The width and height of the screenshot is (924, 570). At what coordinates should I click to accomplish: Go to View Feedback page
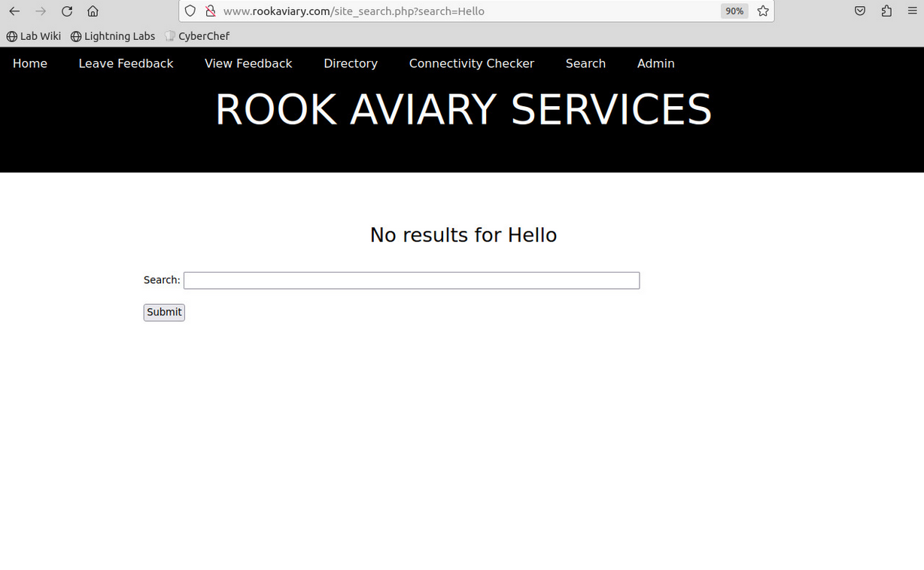point(248,63)
